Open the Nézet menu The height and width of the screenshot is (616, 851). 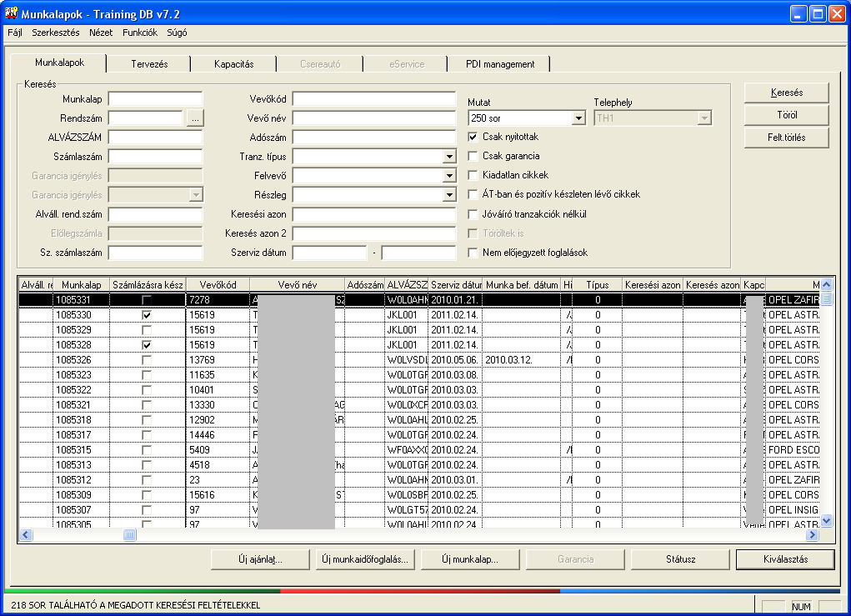tap(101, 33)
